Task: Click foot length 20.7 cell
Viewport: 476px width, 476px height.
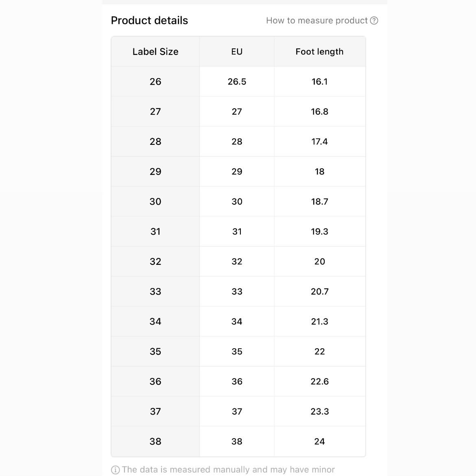Action: [x=320, y=291]
